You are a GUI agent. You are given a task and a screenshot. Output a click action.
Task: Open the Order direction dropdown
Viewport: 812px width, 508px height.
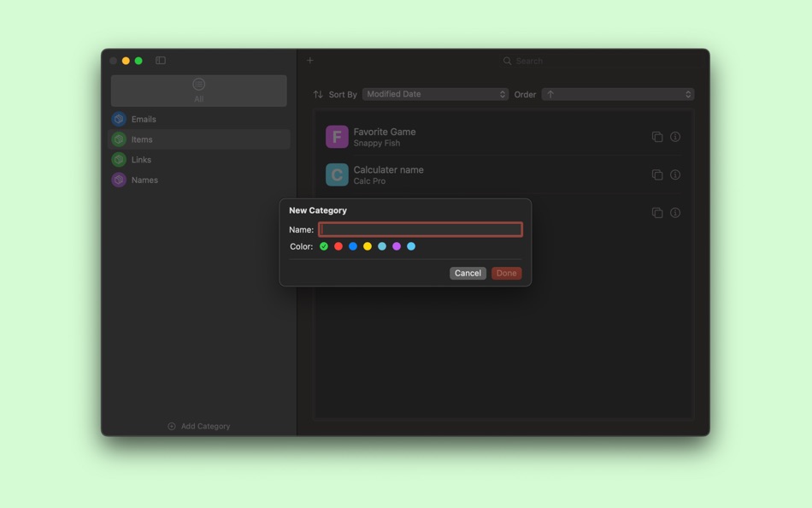(618, 94)
